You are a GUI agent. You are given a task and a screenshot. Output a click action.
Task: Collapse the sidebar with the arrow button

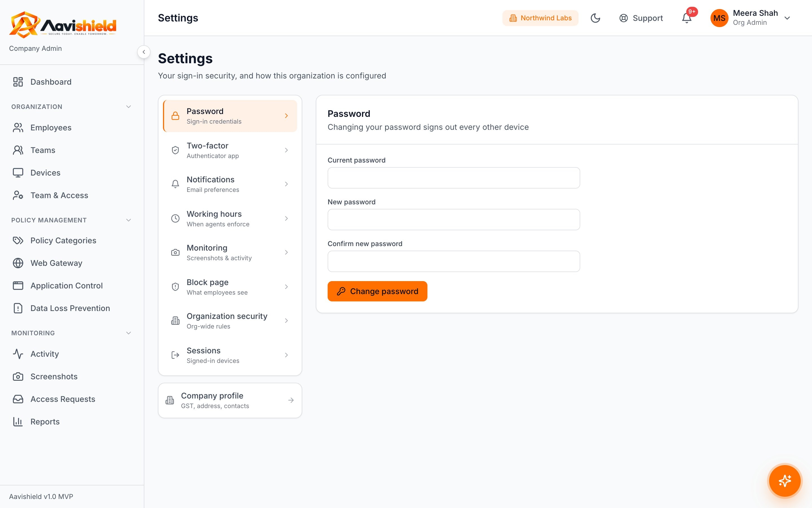pos(144,52)
